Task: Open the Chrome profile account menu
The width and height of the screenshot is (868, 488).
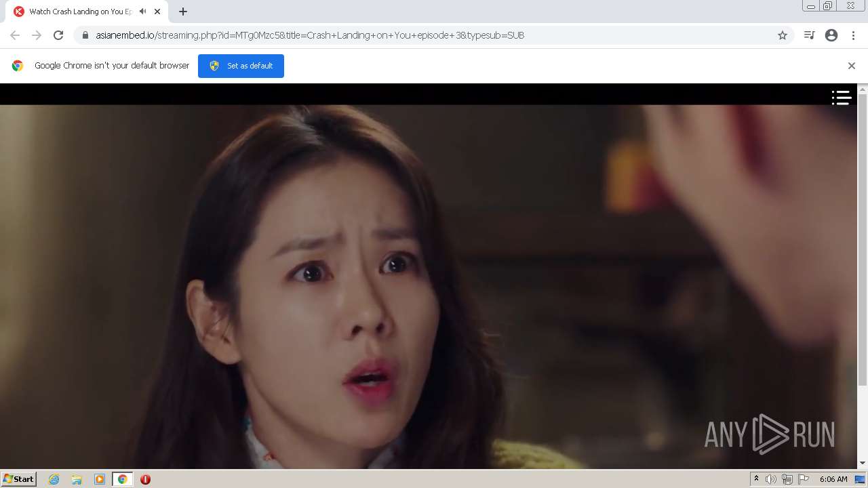Action: [x=831, y=35]
